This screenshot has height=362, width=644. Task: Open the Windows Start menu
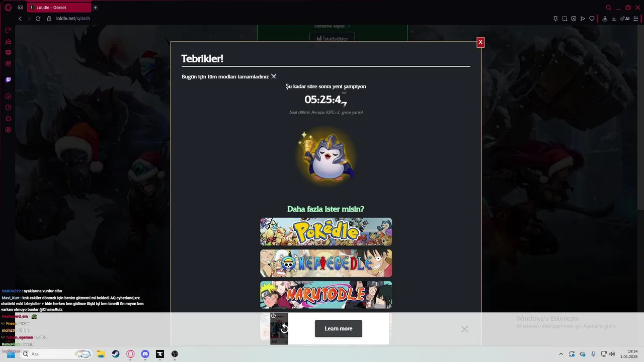(x=11, y=354)
